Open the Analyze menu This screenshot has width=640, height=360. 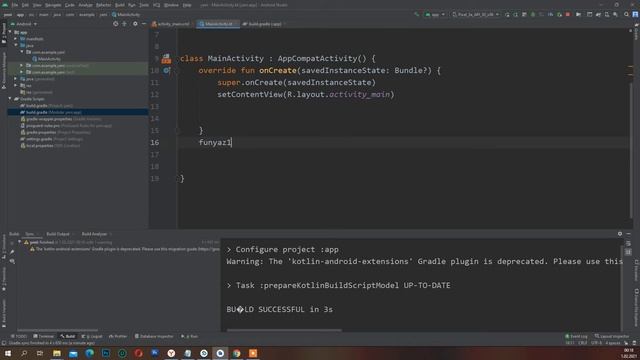85,5
